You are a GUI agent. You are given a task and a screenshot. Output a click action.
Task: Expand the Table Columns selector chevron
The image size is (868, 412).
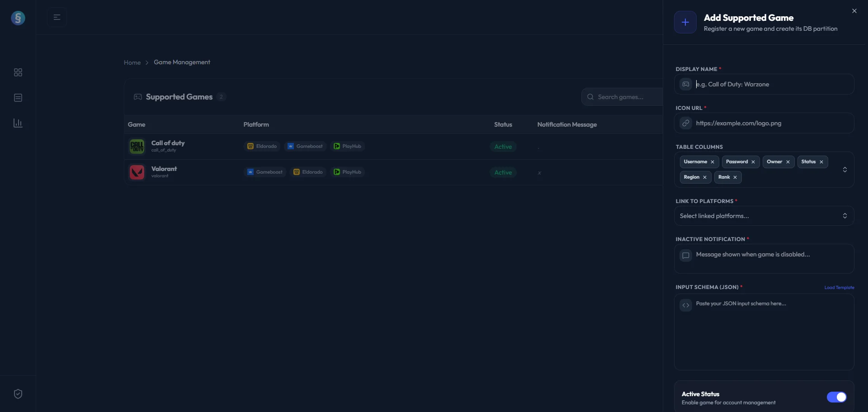pyautogui.click(x=844, y=170)
